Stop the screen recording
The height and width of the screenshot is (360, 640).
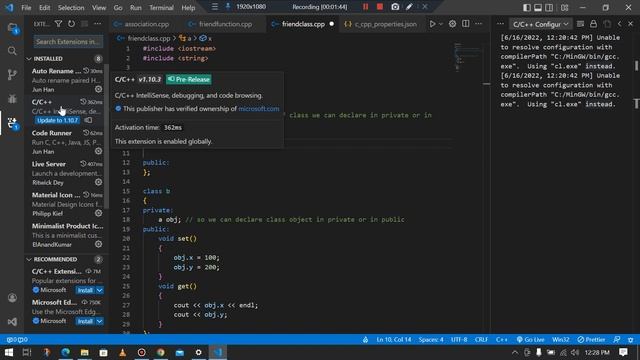(380, 7)
